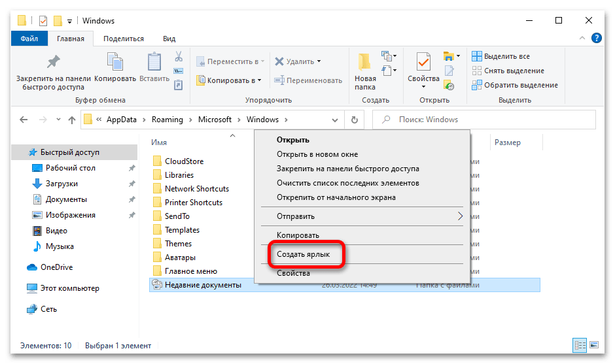Click the Поиск: Windows search field
The image size is (615, 364).
point(483,120)
